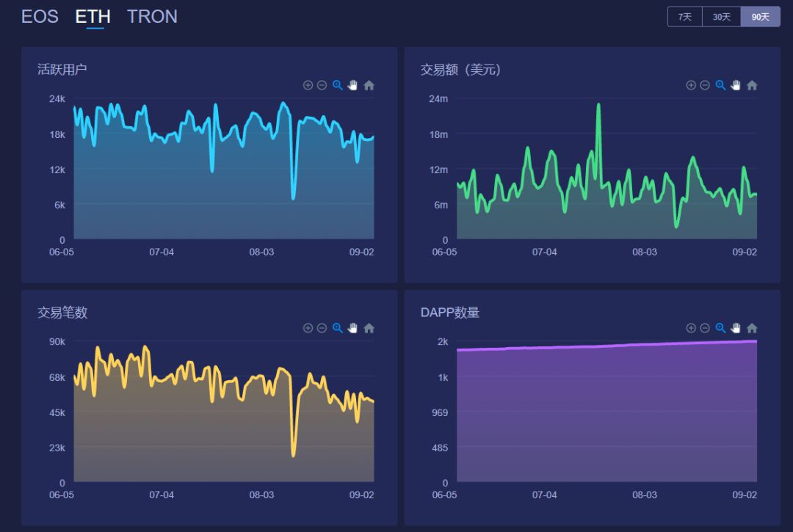
Task: Reset 交易笔数 chart with home icon
Action: [x=369, y=329]
